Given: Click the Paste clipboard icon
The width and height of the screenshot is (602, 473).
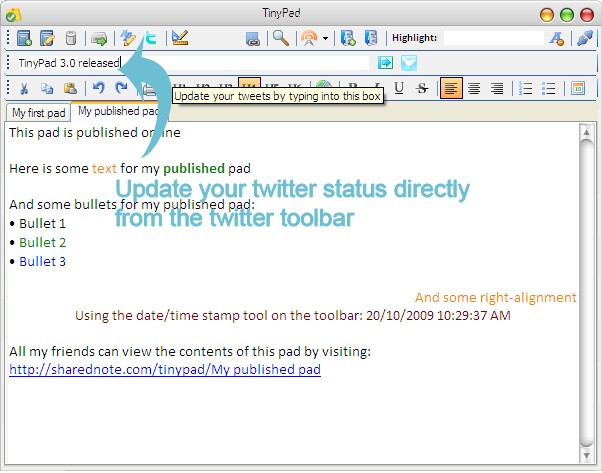Looking at the screenshot, I should point(70,89).
